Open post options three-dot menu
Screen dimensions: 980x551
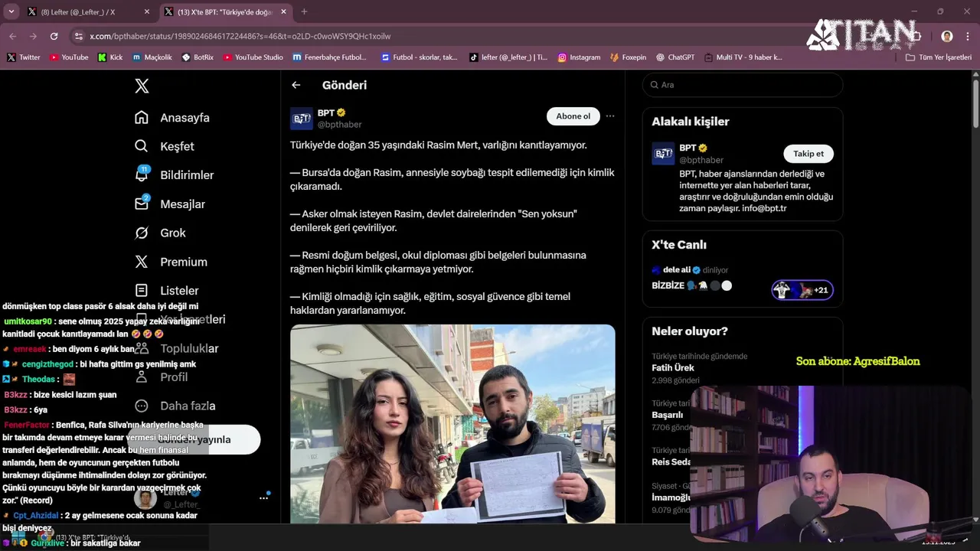pos(610,116)
